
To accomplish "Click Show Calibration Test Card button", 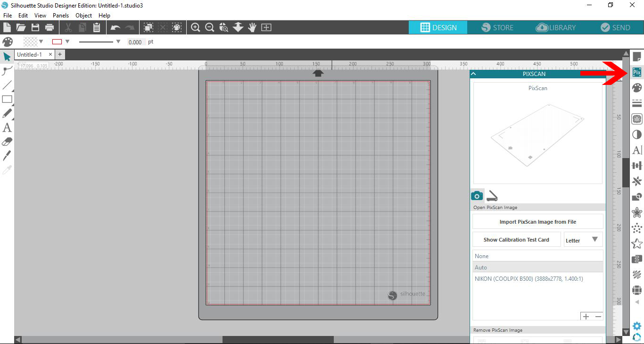I will 516,240.
